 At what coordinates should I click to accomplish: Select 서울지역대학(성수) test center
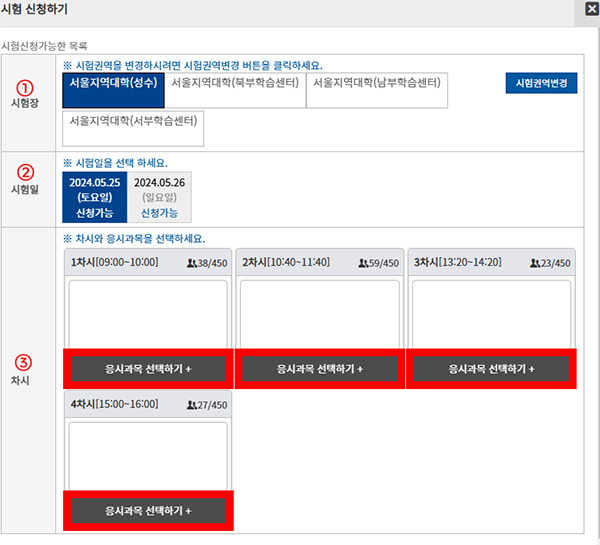113,90
